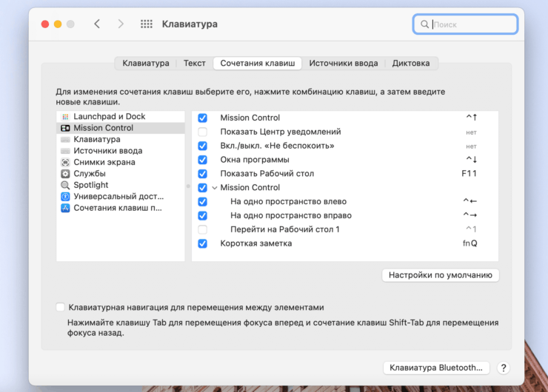Select the Spotlight category row
The width and height of the screenshot is (548, 392).
coord(121,186)
